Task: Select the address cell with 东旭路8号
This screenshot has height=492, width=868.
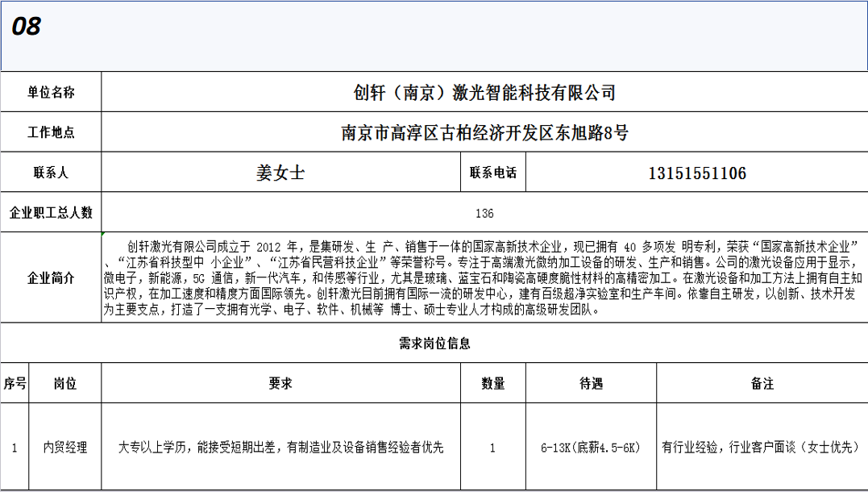Action: click(x=484, y=133)
